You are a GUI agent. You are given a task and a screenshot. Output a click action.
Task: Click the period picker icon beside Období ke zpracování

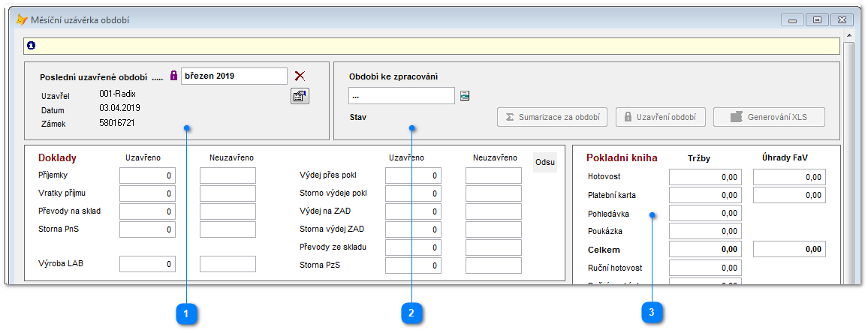pyautogui.click(x=465, y=96)
